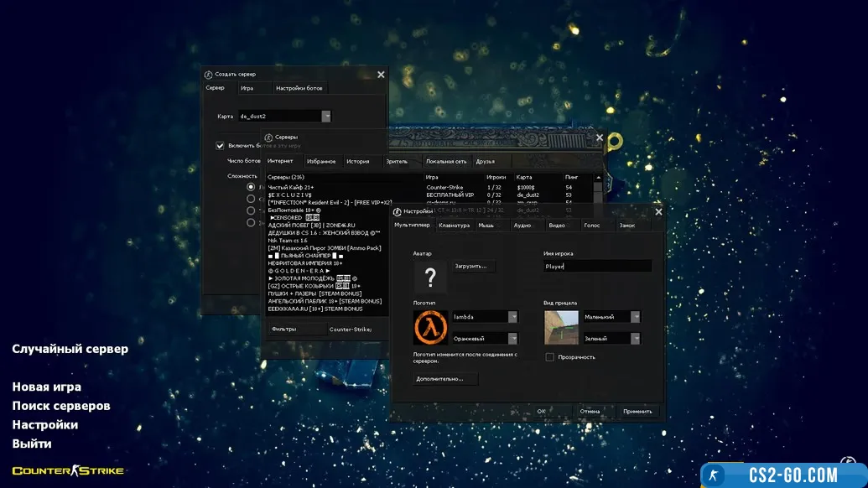Click the orange lambda spray logo preview

pyautogui.click(x=430, y=327)
